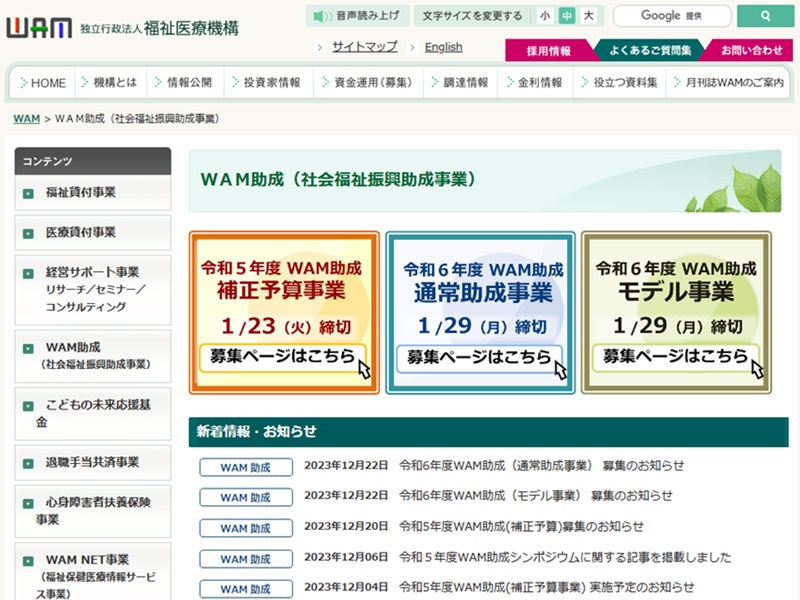This screenshot has width=800, height=600.
Task: Open the お問い合わせ tab
Action: point(751,51)
